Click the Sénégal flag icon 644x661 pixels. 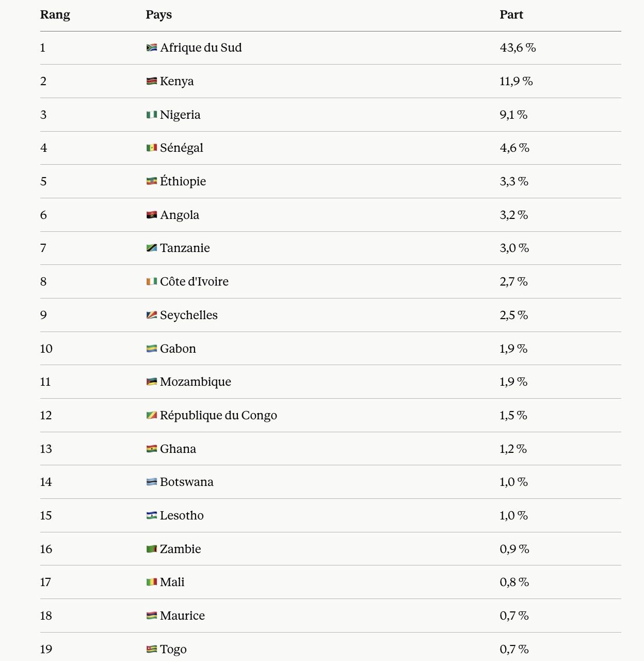tap(152, 148)
